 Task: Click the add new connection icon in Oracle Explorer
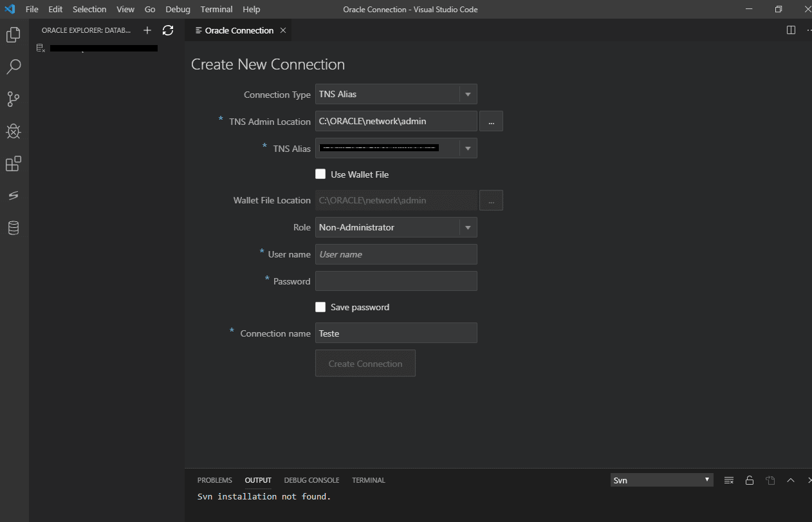(x=147, y=30)
